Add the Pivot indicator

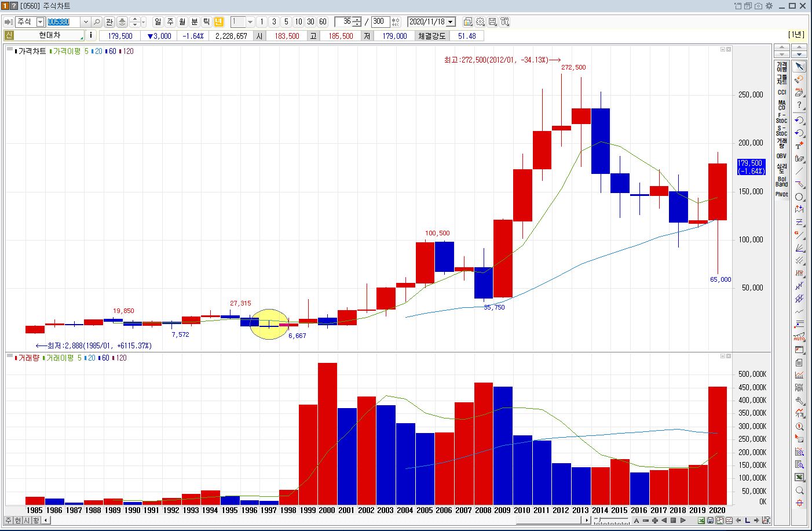click(x=782, y=194)
